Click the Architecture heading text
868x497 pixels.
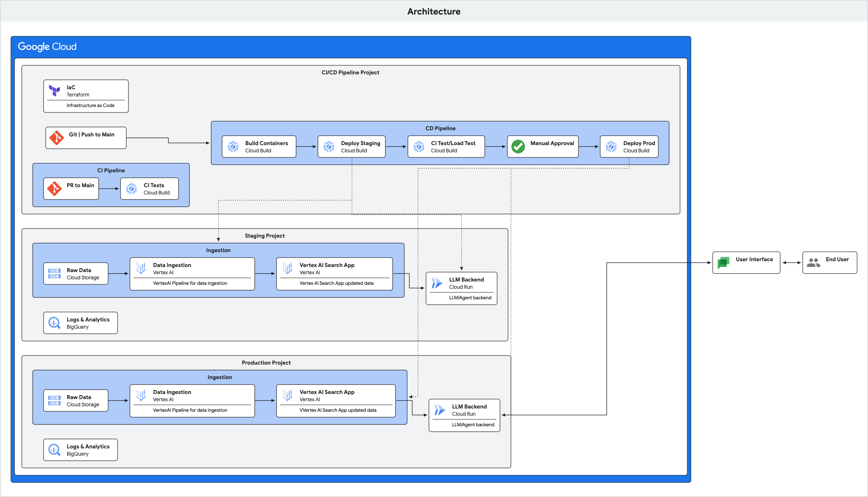pyautogui.click(x=434, y=12)
